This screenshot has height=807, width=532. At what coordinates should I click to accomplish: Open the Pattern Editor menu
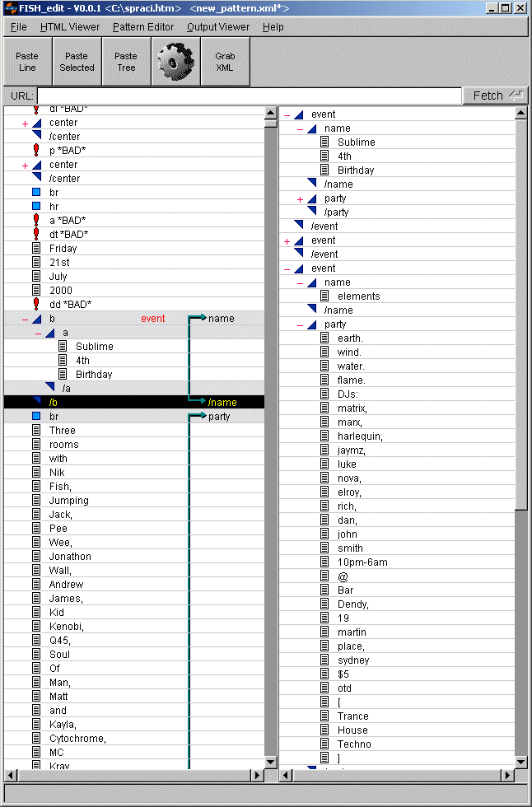(143, 26)
